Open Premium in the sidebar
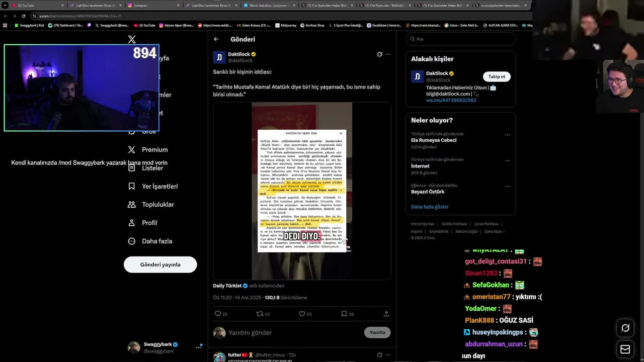Screen dimensions: 644x362 pos(148,150)
